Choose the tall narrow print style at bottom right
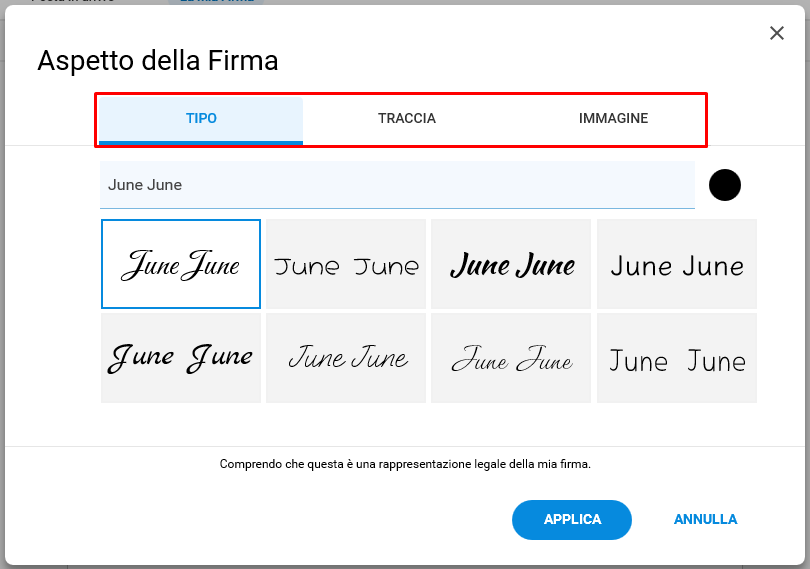 click(677, 358)
